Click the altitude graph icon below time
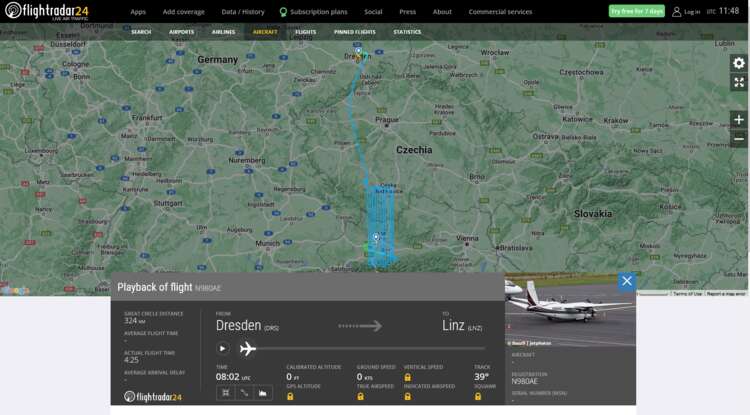Viewport: 750px width, 415px height. 263,393
